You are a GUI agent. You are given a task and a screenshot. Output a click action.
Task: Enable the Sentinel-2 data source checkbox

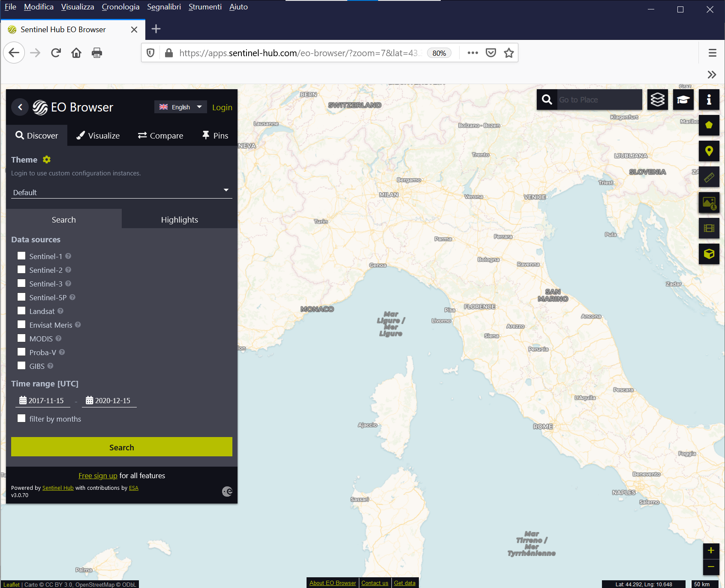pos(21,269)
